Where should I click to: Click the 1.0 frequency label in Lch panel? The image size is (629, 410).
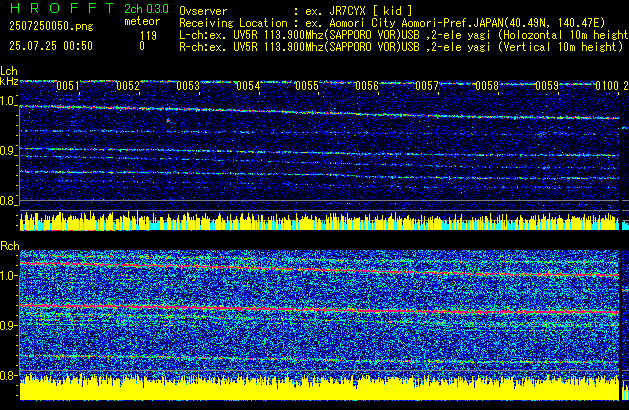pos(8,101)
